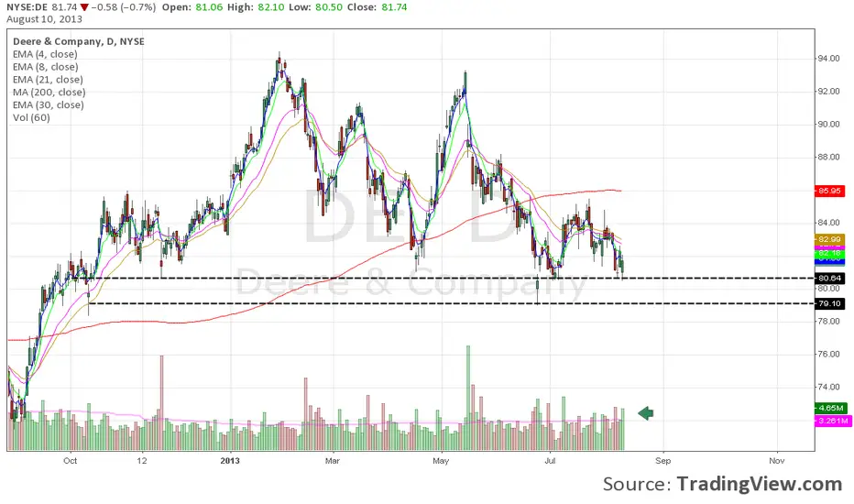Click the EMA (4, close) indicator label
This screenshot has height=504, width=854.
tap(45, 54)
